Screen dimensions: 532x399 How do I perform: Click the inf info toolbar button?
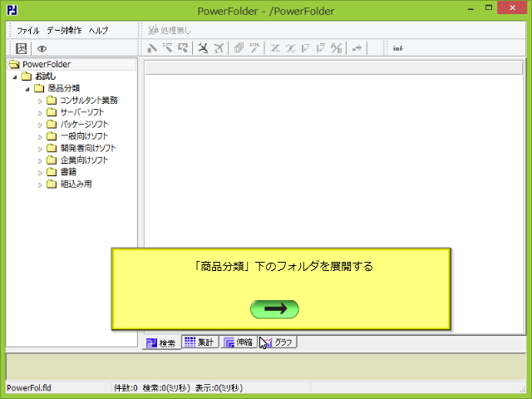coord(397,48)
